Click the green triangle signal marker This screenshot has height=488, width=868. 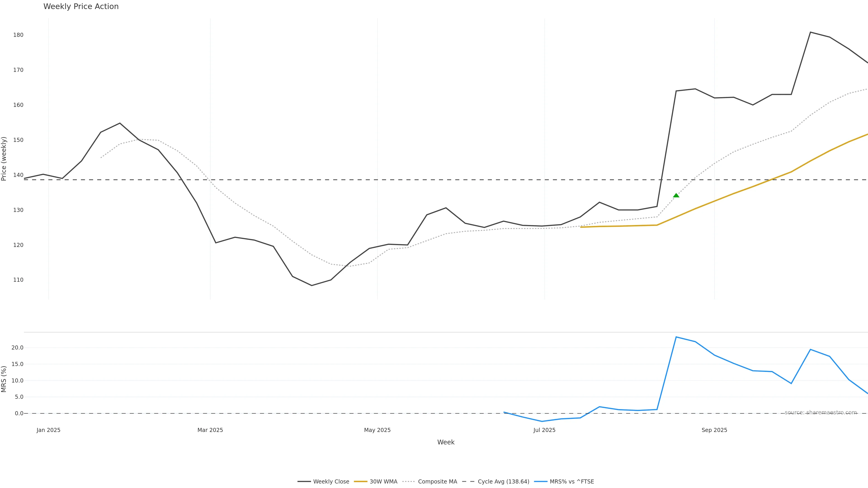point(676,195)
